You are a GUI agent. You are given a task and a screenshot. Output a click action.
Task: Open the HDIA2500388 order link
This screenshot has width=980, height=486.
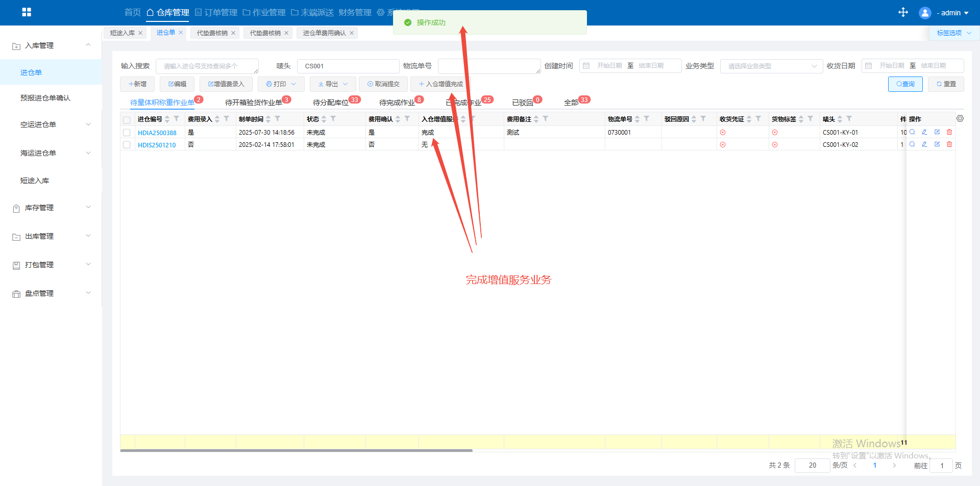(157, 133)
